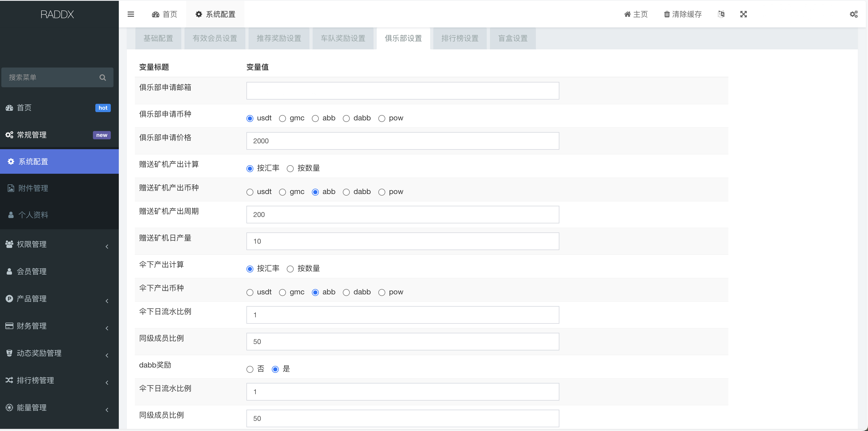868x431 pixels.
Task: Expand the 财务管理 section
Action: 32,326
